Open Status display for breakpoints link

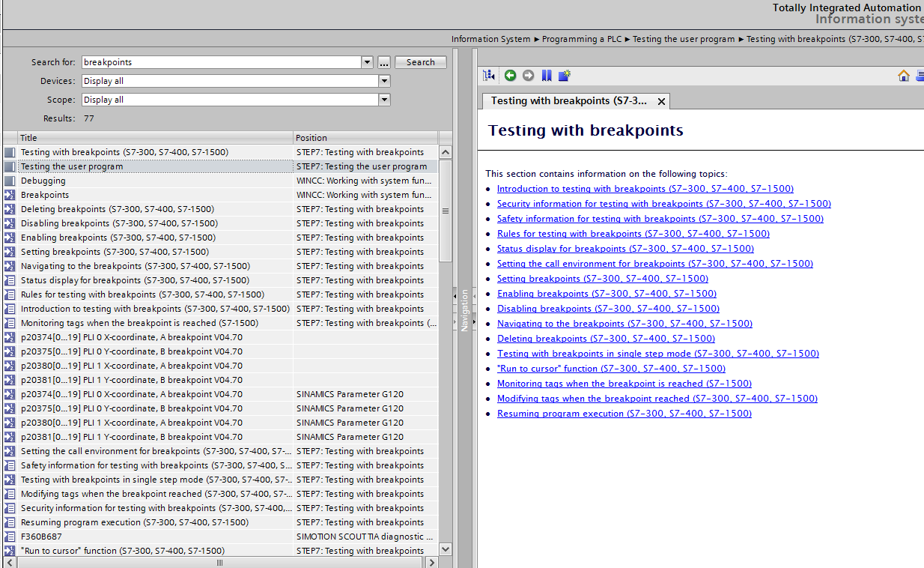[x=625, y=249]
